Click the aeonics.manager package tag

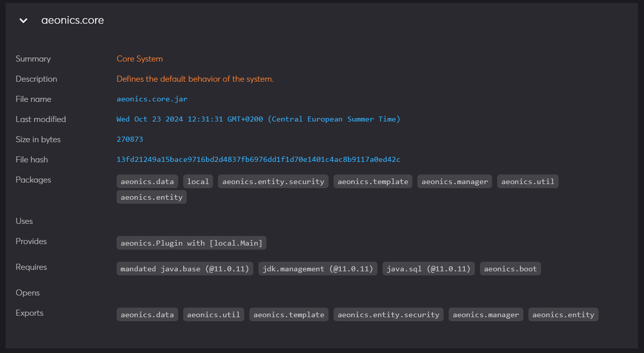point(454,181)
